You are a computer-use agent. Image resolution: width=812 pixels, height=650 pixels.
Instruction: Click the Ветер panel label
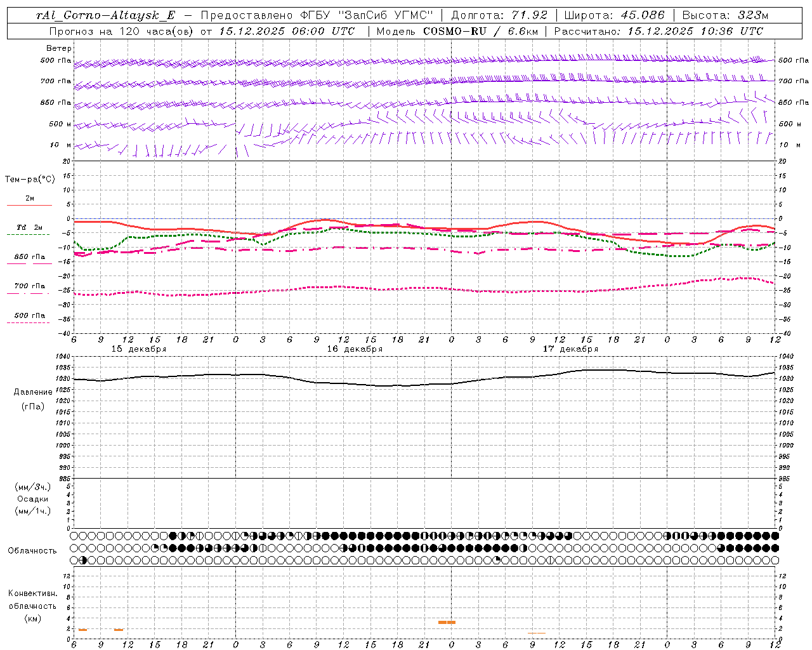[59, 48]
